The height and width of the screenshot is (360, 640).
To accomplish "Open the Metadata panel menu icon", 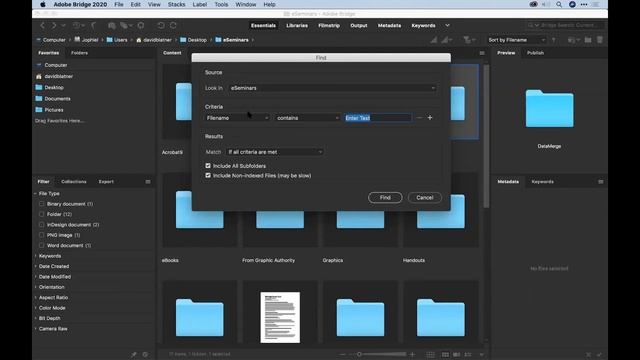I will click(600, 182).
